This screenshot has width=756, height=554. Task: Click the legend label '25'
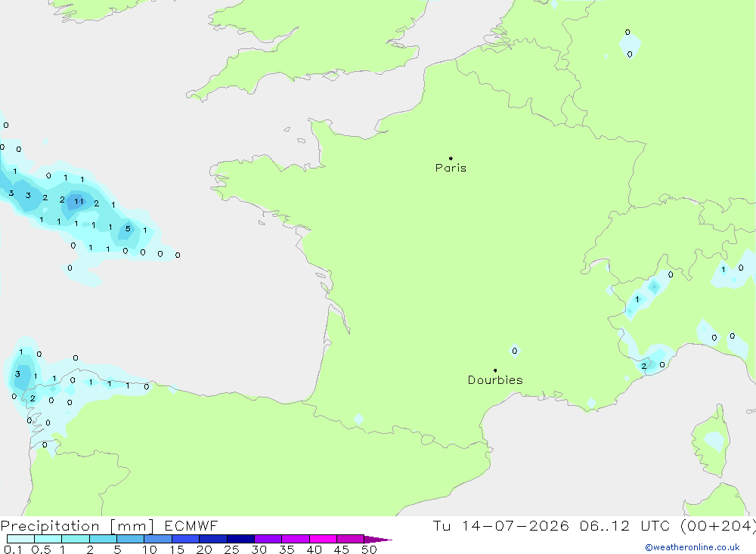click(x=231, y=549)
